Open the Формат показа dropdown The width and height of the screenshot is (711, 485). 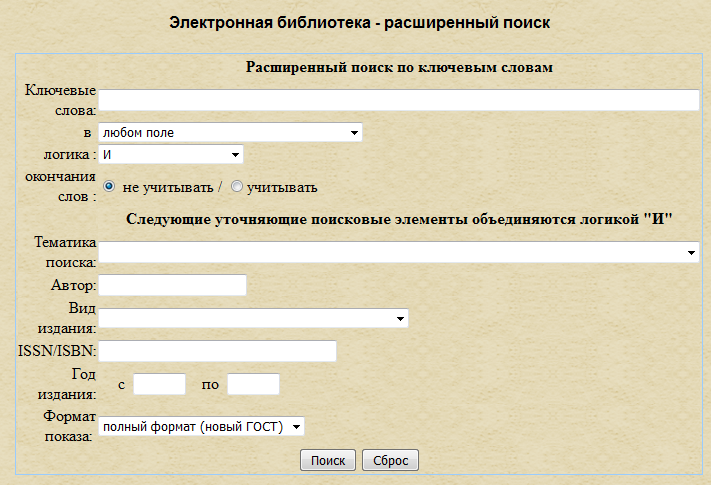coord(201,427)
